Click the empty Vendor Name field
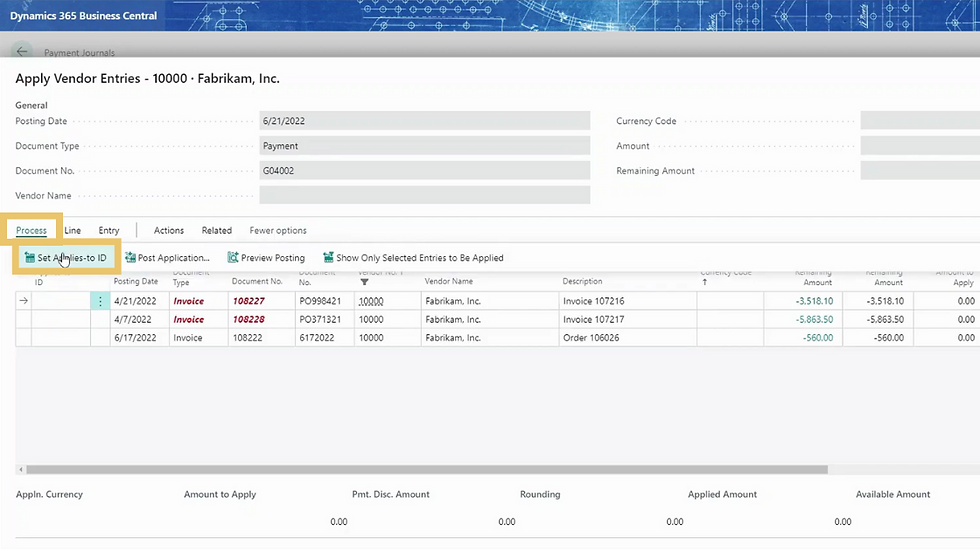 tap(424, 195)
